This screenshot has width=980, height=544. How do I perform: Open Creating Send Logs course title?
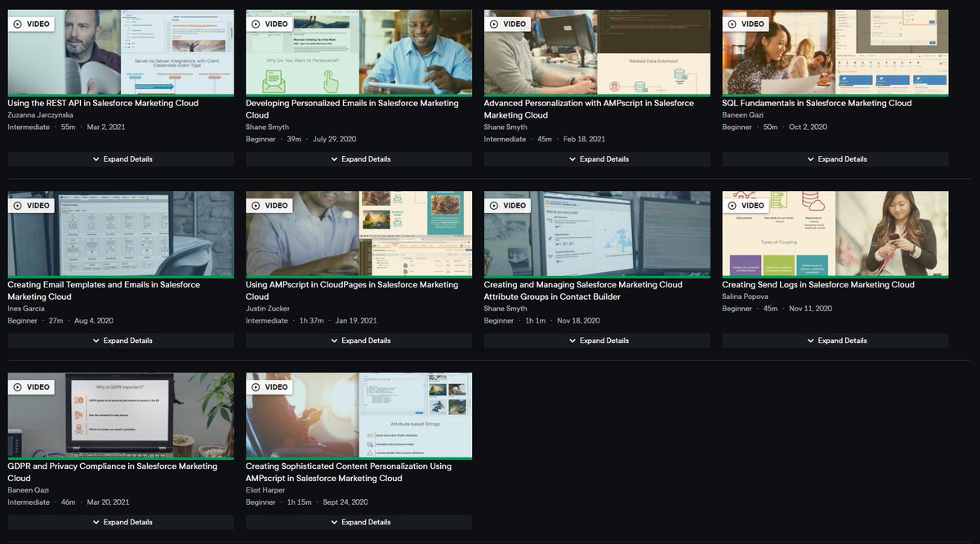pos(818,285)
